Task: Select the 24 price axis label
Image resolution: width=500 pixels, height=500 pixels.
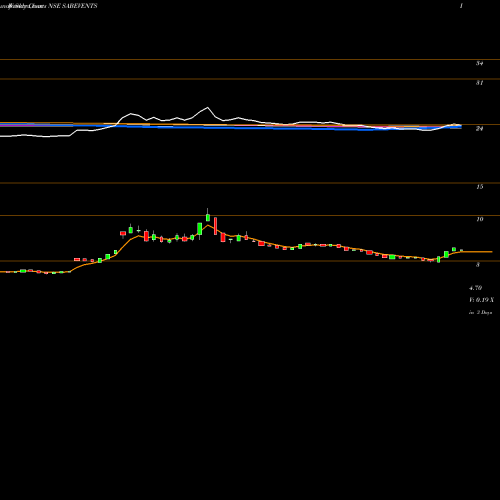Action: 479,128
